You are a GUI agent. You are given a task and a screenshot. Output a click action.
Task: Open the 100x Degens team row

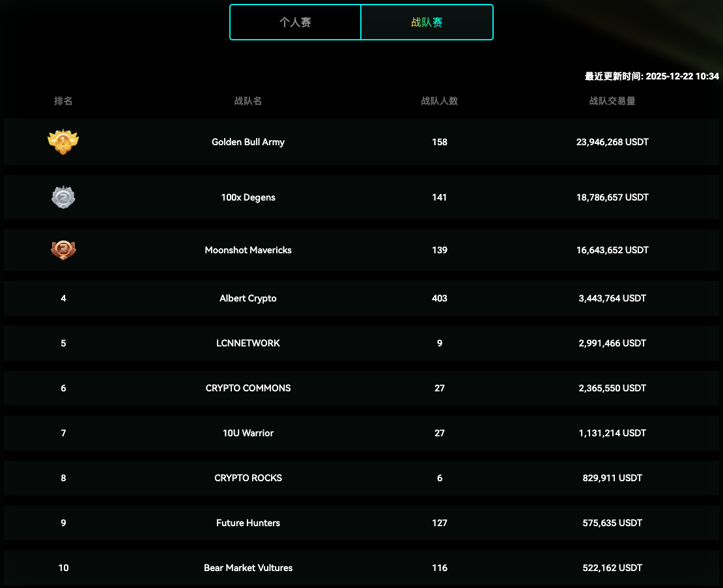[248, 197]
